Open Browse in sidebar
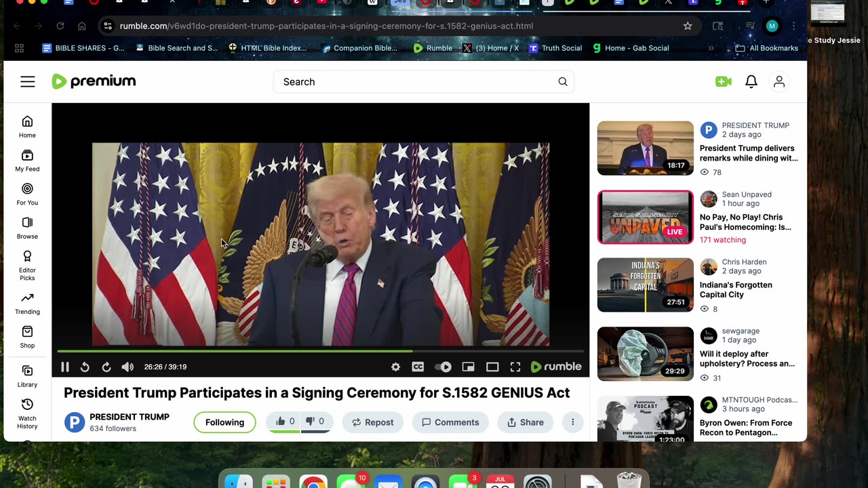 tap(27, 228)
